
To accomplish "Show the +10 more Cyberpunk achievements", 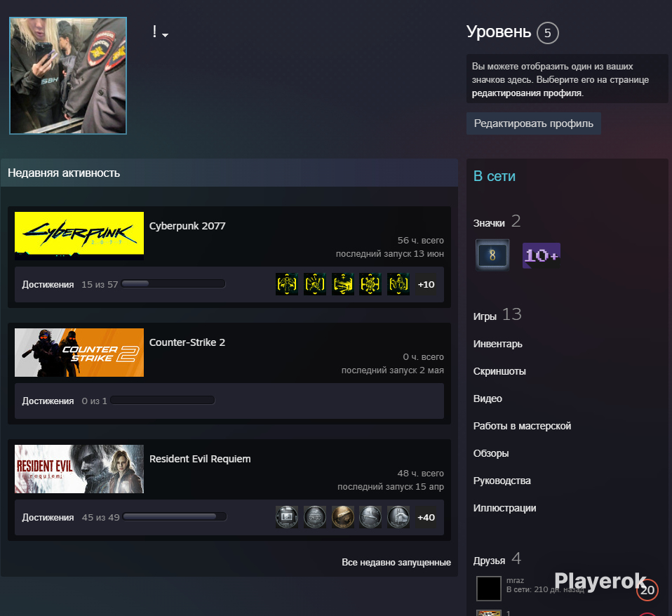I will point(426,284).
